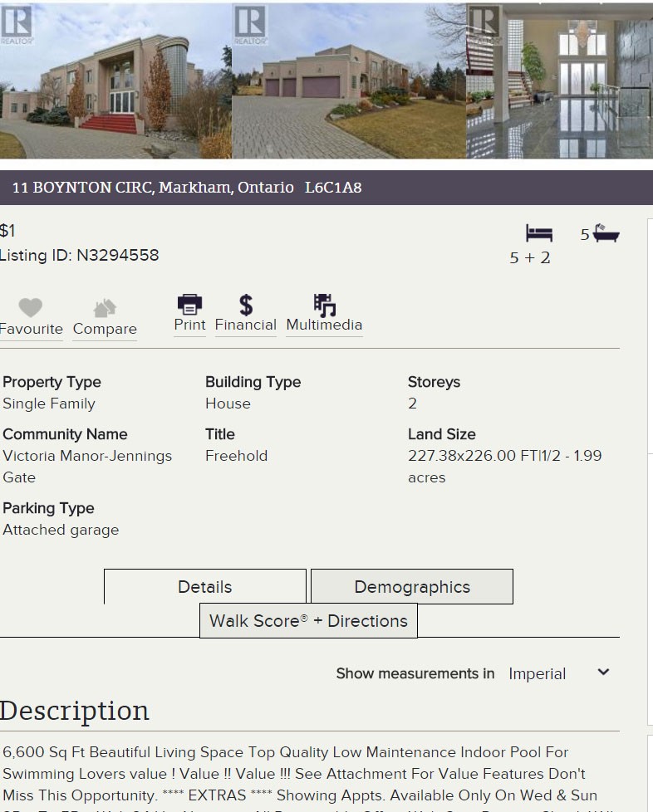View the front exterior house photo
The image size is (653, 812).
coord(115,81)
